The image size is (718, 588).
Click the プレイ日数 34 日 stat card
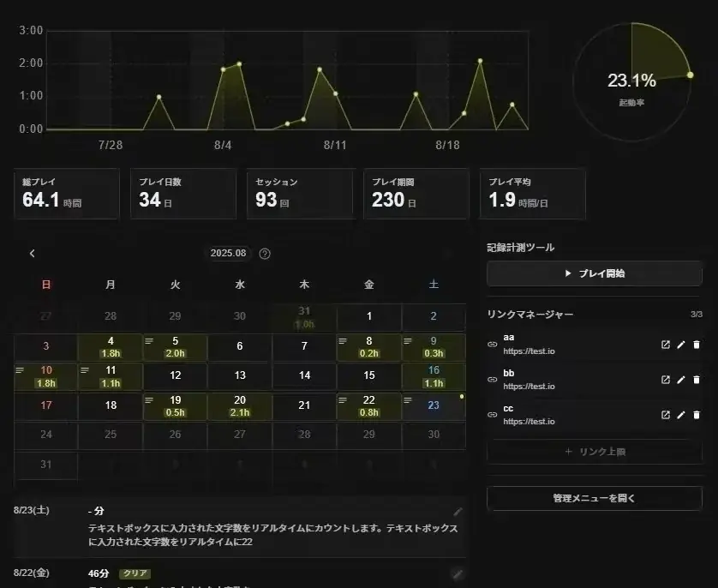pyautogui.click(x=183, y=194)
